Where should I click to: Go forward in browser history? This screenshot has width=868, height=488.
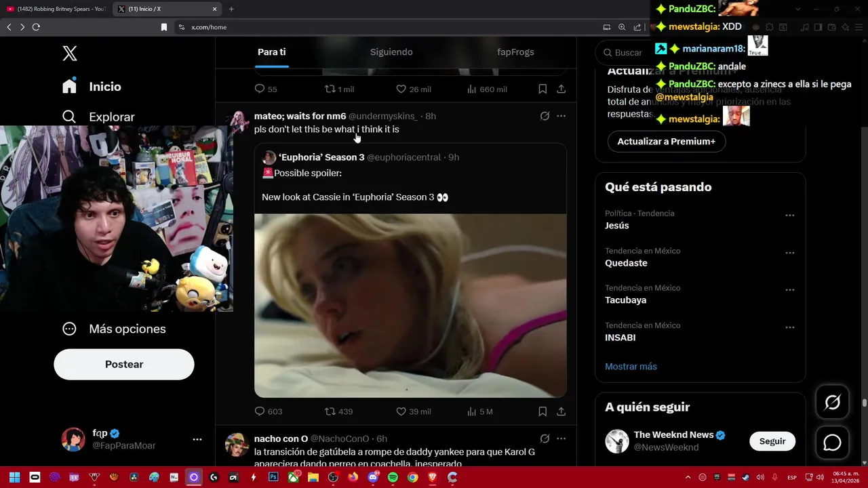(x=22, y=27)
